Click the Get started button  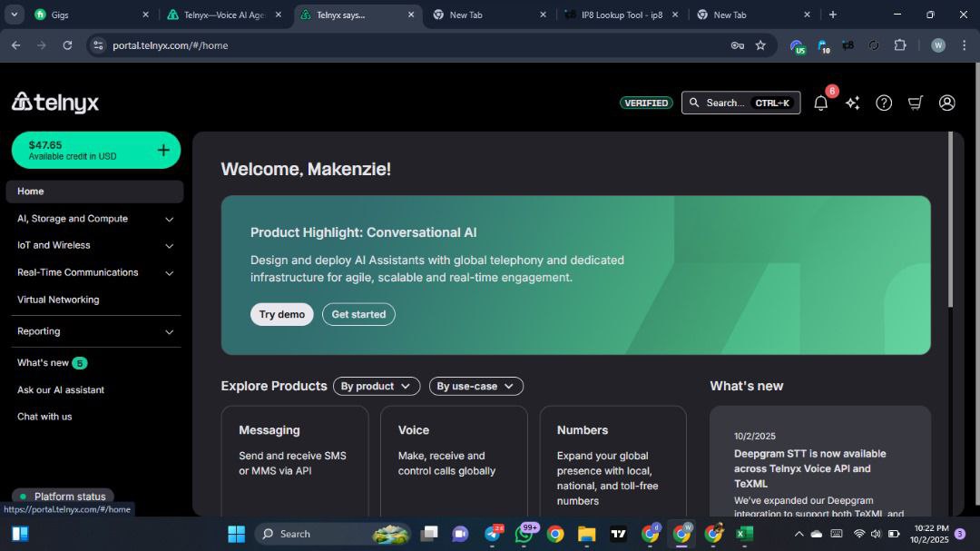pos(358,315)
